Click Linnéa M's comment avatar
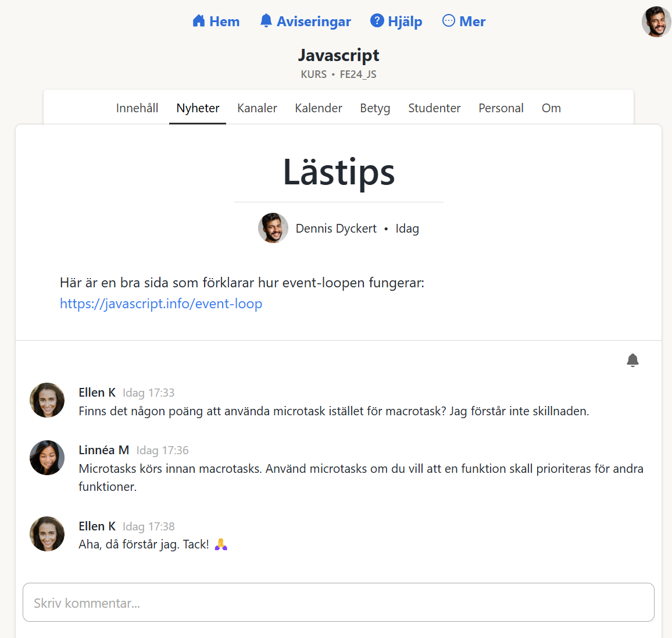 click(47, 458)
